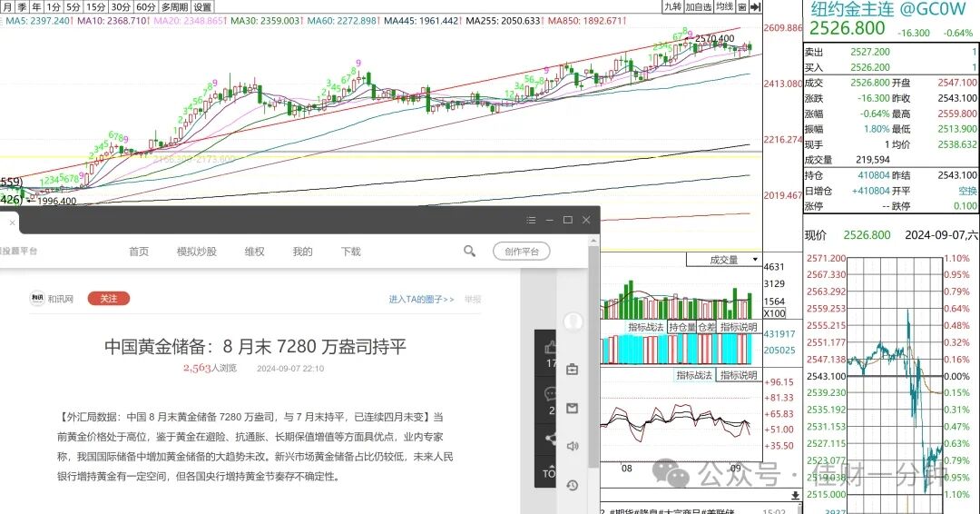
Task: Click the 最高 value 2559.800
Action: (x=957, y=114)
